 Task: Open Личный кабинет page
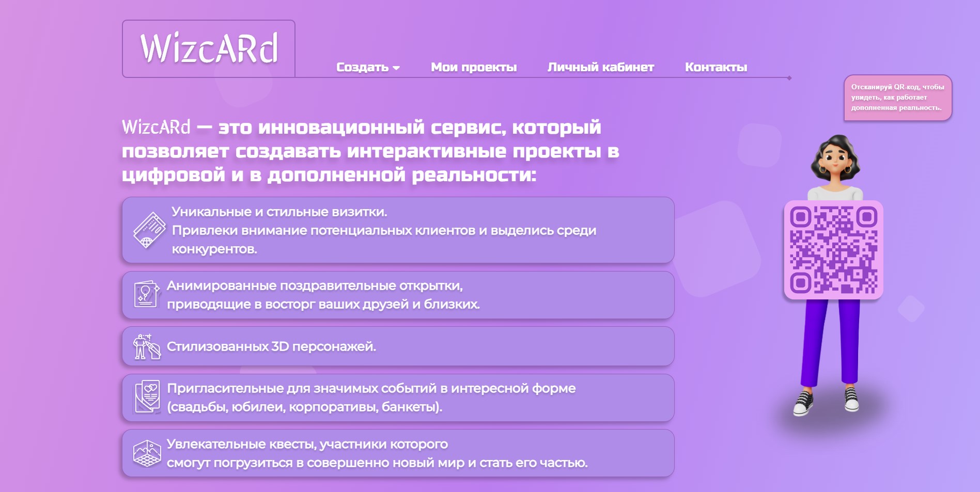[x=600, y=67]
